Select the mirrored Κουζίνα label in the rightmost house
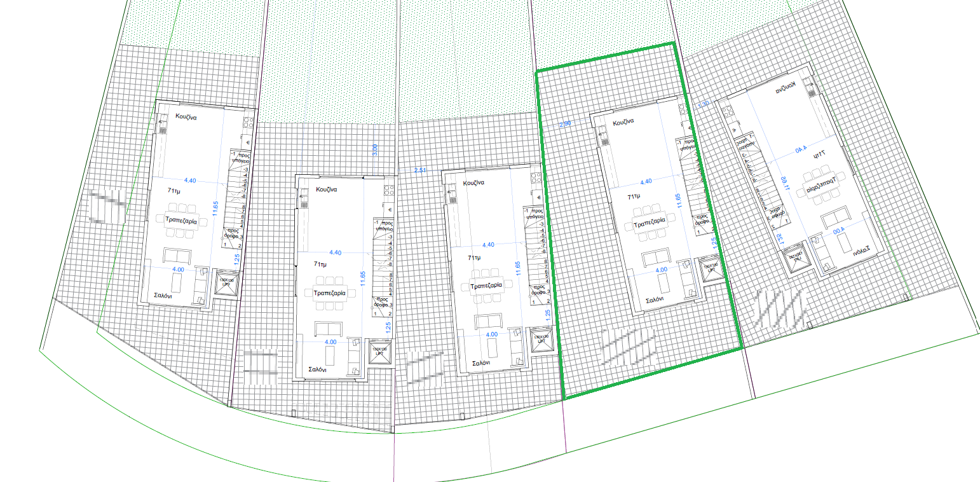980x482 pixels. click(786, 90)
